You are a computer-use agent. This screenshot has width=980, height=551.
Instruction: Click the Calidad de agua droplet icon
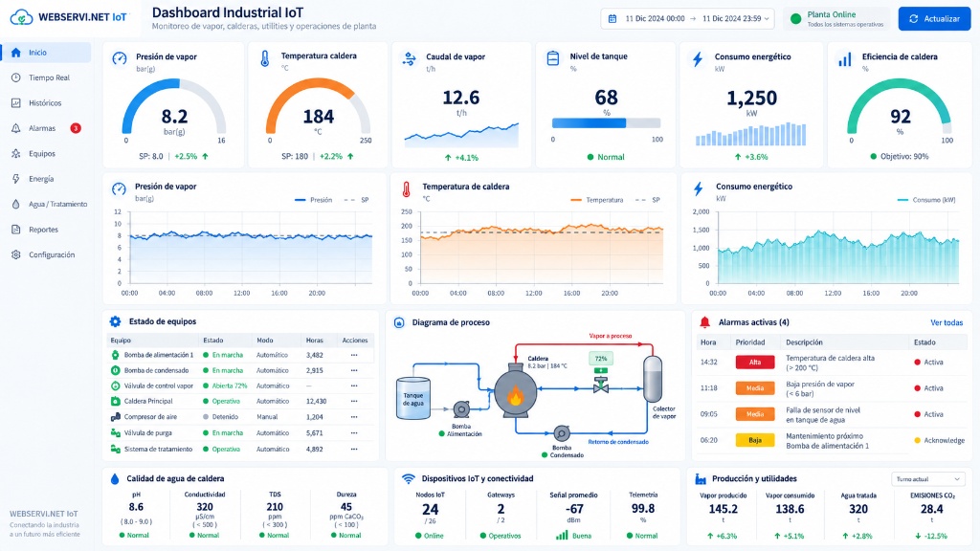pyautogui.click(x=115, y=479)
